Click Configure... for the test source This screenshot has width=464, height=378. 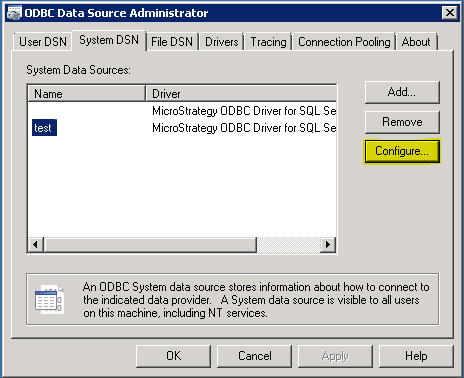(x=402, y=151)
